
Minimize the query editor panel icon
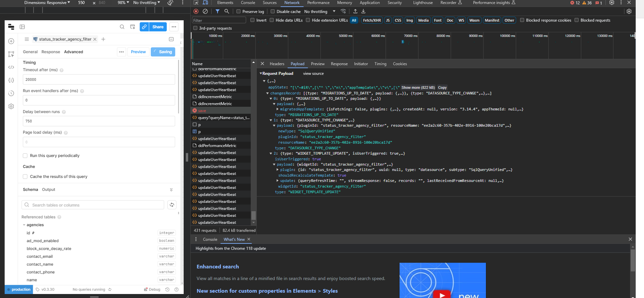coord(171,39)
